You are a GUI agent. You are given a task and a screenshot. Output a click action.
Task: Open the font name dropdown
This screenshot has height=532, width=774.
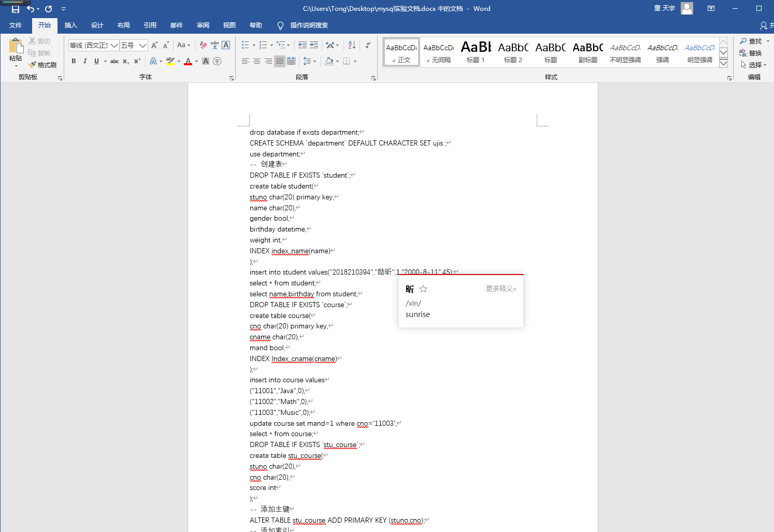pos(114,46)
